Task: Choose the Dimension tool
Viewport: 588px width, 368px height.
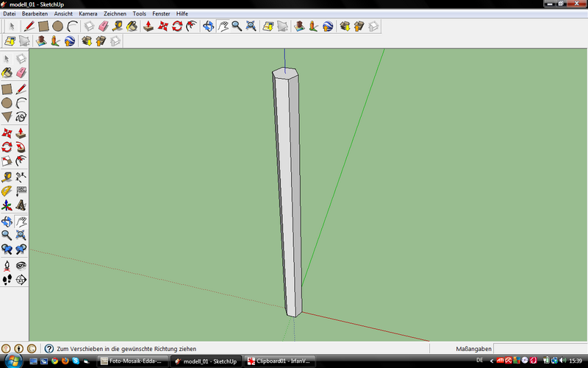Action: point(21,176)
